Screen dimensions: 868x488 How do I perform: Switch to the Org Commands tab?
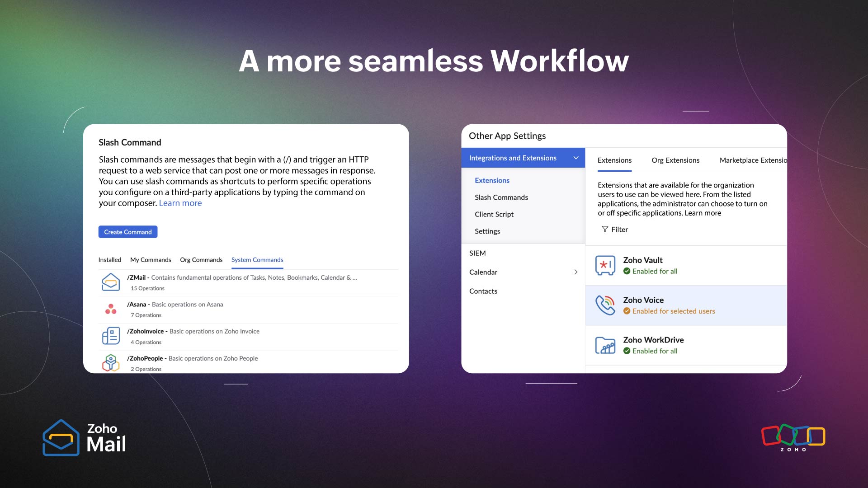(x=201, y=260)
